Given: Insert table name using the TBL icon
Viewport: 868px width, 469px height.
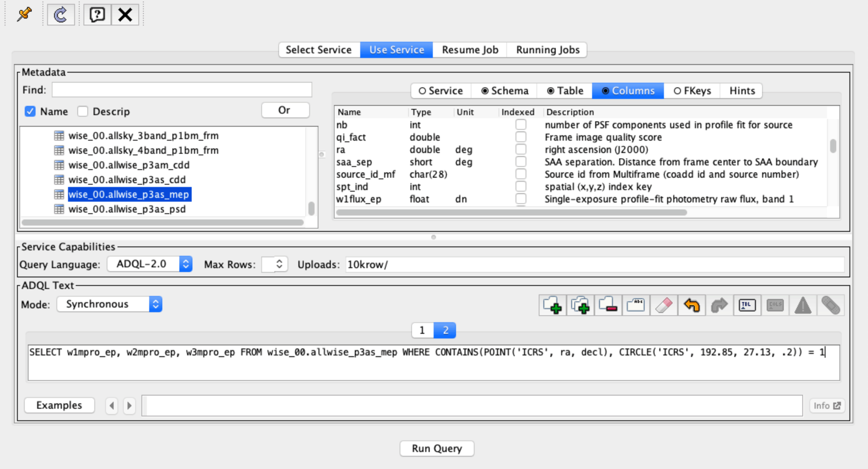Looking at the screenshot, I should click(747, 305).
